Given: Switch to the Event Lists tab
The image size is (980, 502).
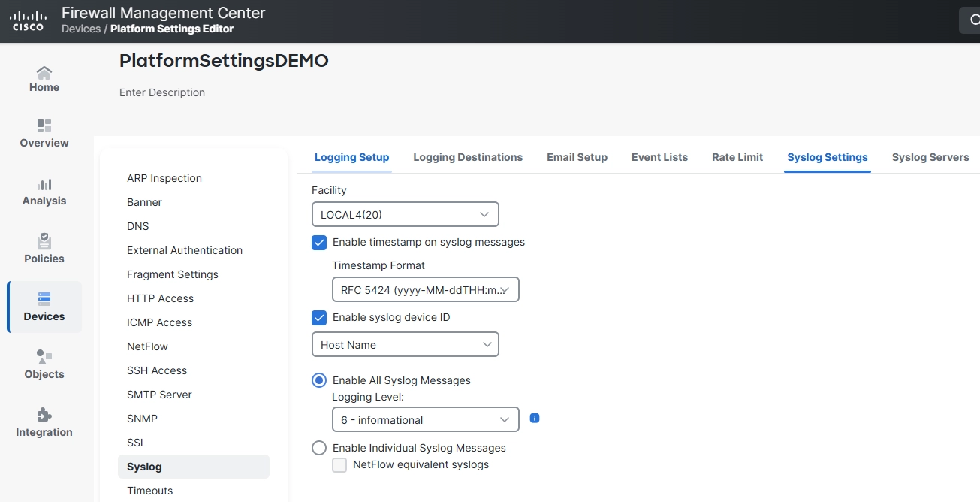Looking at the screenshot, I should point(659,157).
